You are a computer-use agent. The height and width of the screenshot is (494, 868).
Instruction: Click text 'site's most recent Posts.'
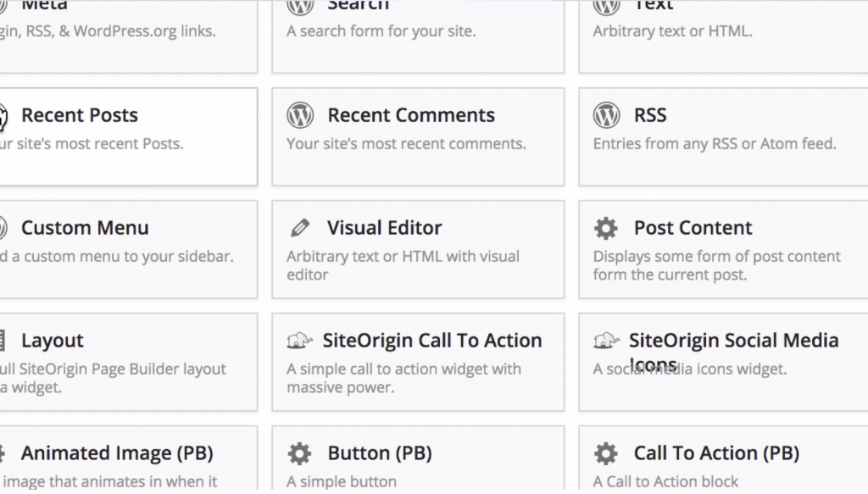coord(100,144)
